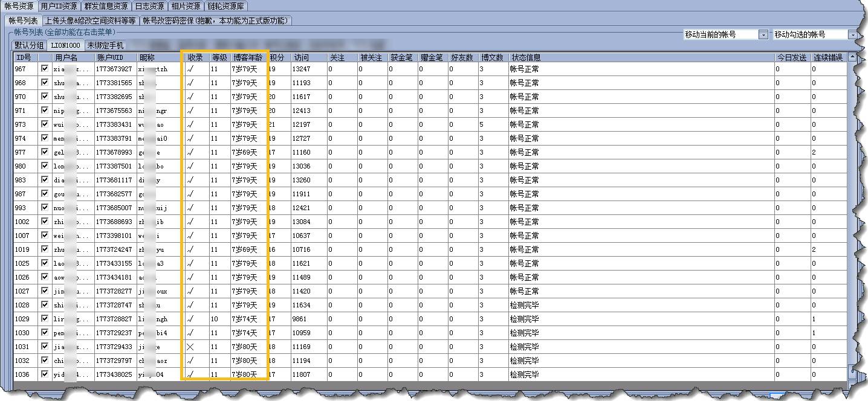Toggle the checkbox for ID 993
This screenshot has height=401, width=868.
coord(44,208)
